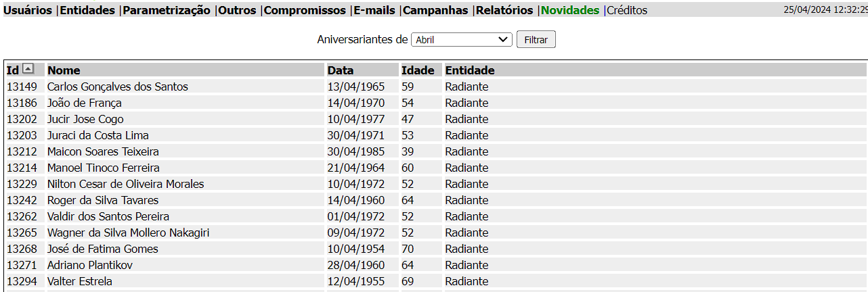Click the Nome column header
868x292 pixels.
pos(64,70)
